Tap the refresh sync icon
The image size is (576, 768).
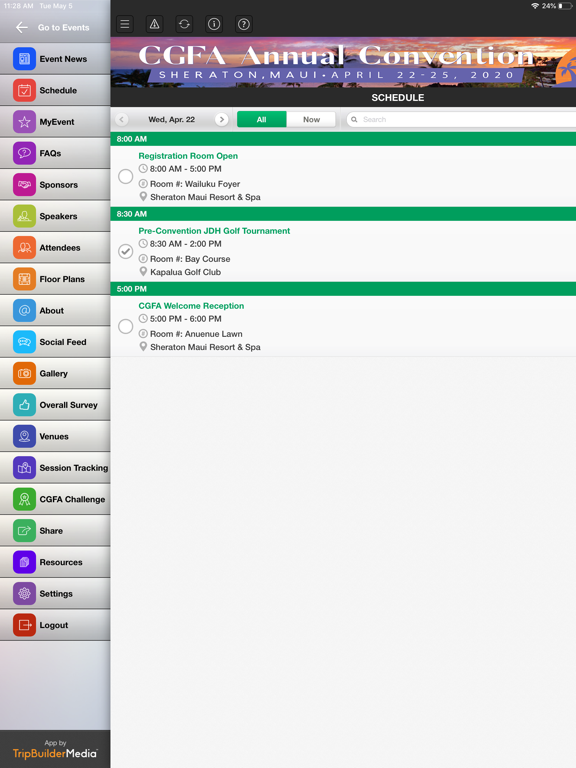coord(184,24)
